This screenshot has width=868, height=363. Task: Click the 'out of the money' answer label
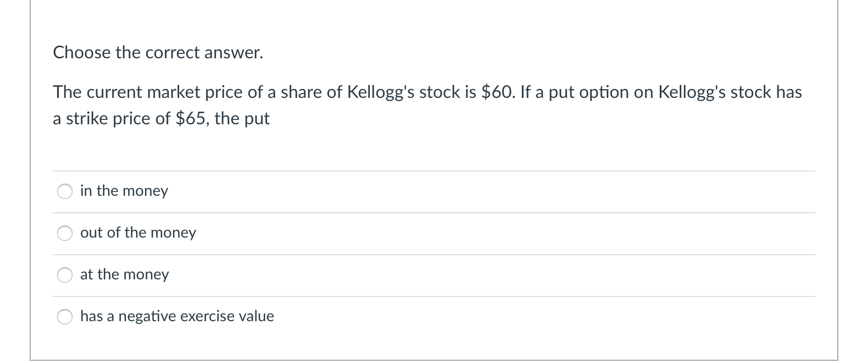[x=138, y=233]
